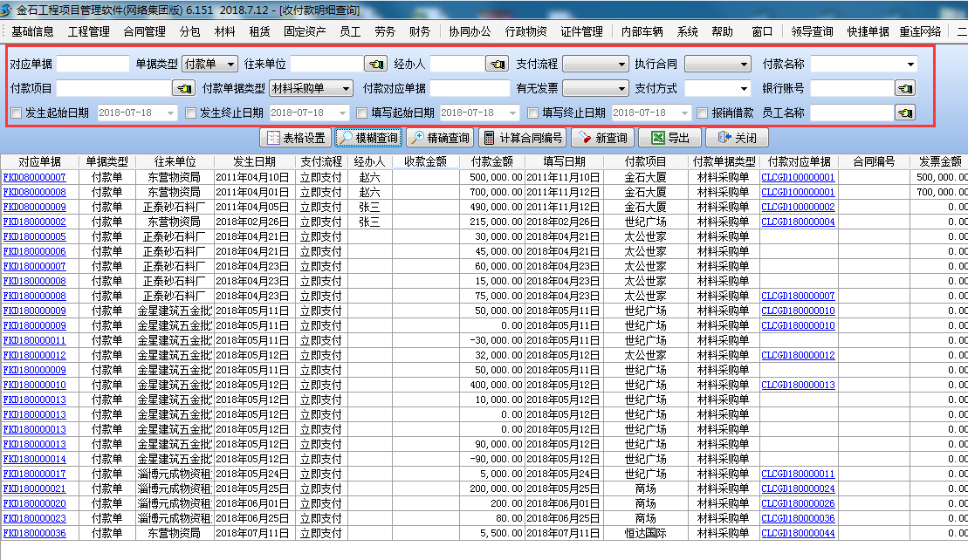Open voucher link FKD180000017

(x=35, y=474)
